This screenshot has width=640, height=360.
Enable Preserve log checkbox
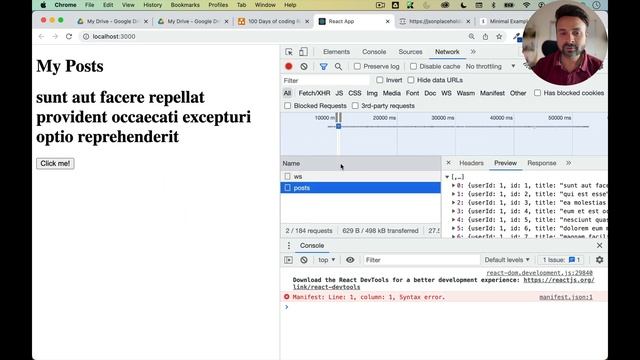(357, 66)
